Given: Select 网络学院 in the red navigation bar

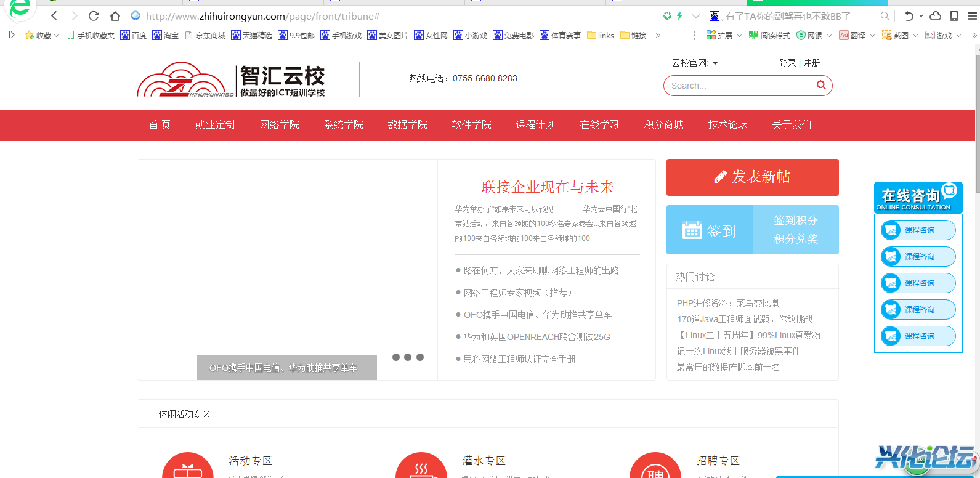Looking at the screenshot, I should 279,125.
